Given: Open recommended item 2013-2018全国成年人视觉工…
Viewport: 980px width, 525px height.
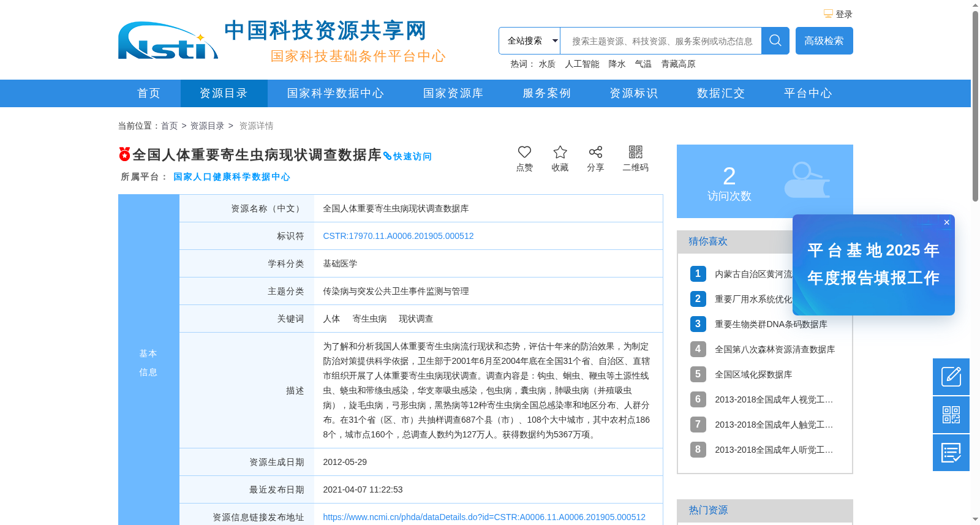Looking at the screenshot, I should coord(774,399).
